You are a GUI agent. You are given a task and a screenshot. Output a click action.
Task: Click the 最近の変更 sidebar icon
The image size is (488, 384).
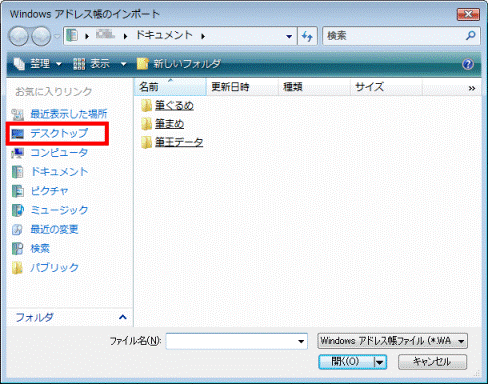tap(17, 229)
